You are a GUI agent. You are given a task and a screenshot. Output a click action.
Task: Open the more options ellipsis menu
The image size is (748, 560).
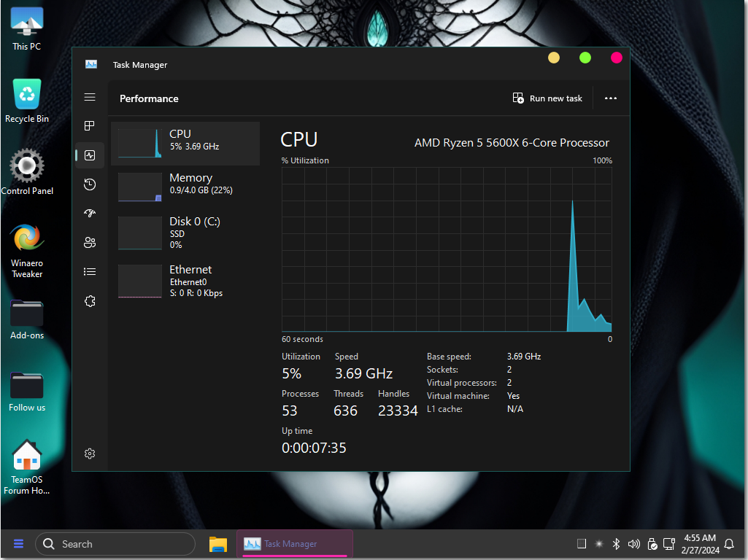point(611,98)
